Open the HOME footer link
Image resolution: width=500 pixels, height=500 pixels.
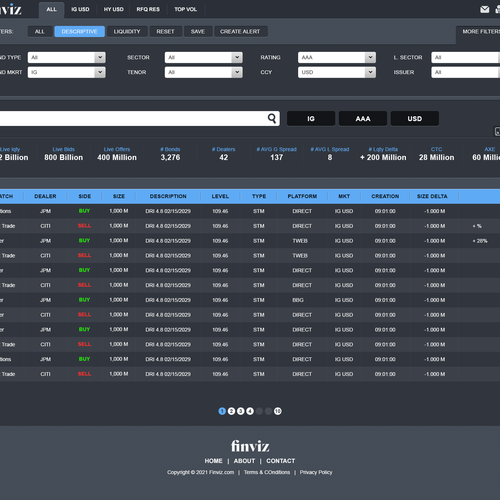click(x=213, y=461)
